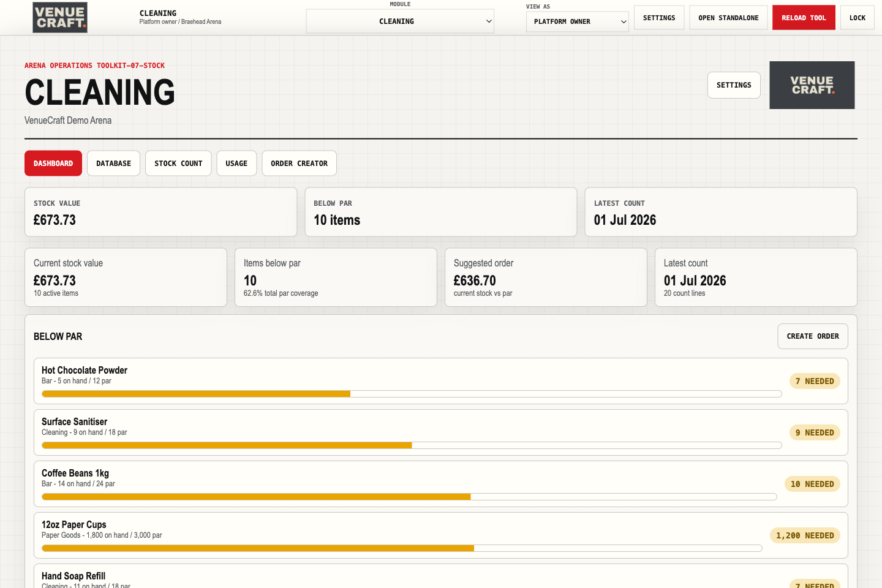Click the Coffee Beans 1kg item title
Viewport: 882px width, 588px height.
(x=75, y=473)
